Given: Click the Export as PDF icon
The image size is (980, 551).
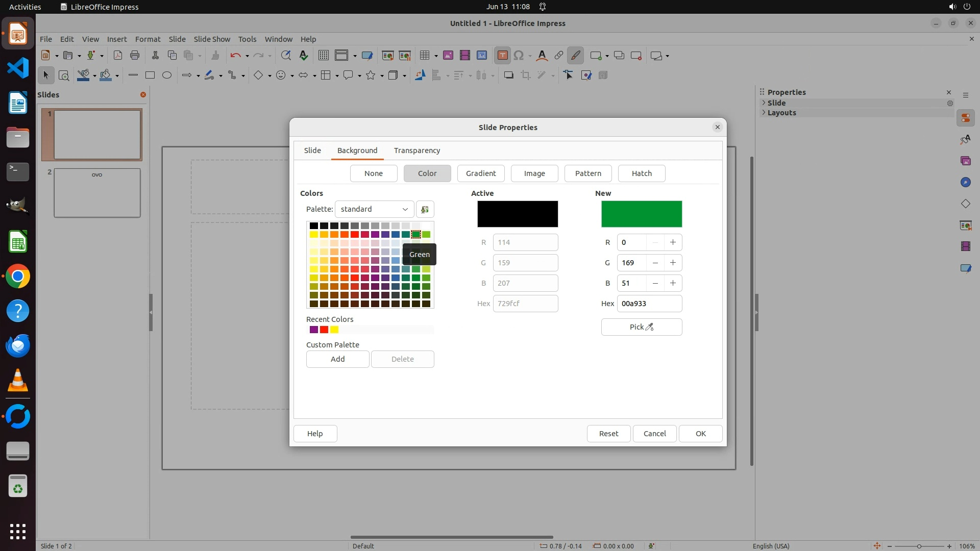Looking at the screenshot, I should pos(118,56).
